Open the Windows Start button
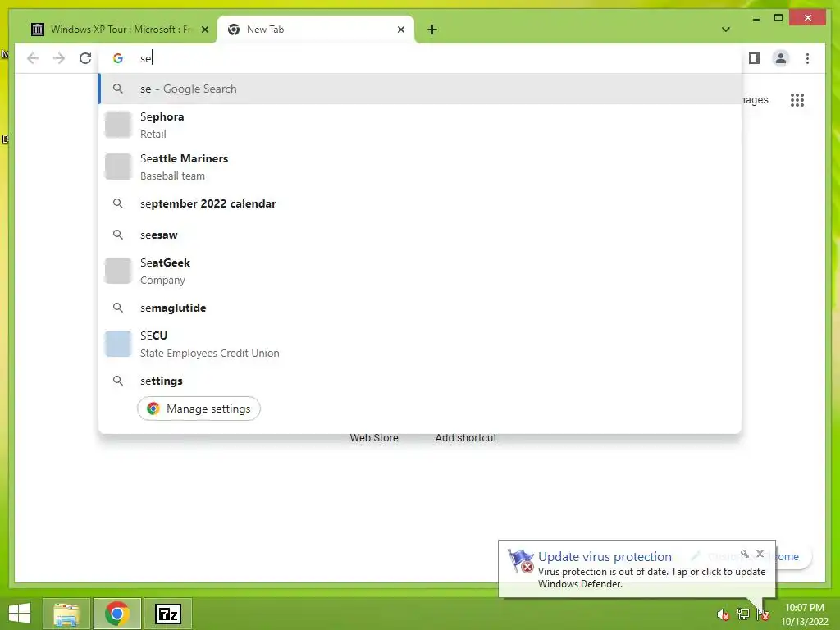Screen dimensions: 840x630 20,614
